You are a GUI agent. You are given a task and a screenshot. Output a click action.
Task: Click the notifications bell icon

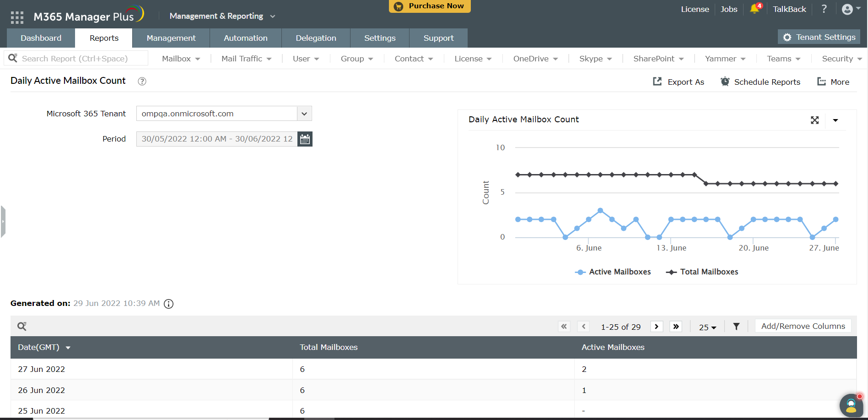click(755, 9)
